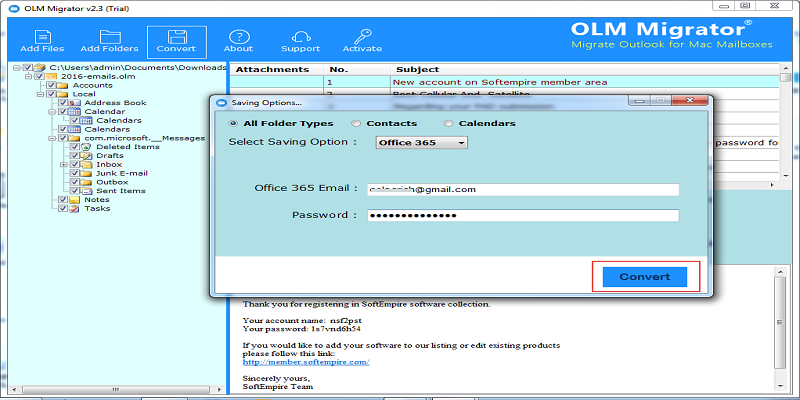Screen dimensions: 800x400
Task: Uncheck the Outbox checkbox
Action: point(74,182)
